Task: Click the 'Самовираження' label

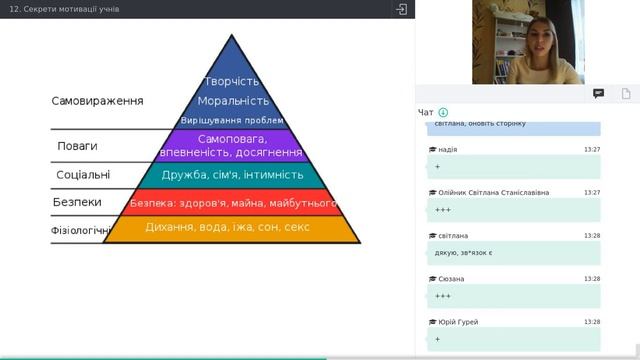Action: tap(97, 101)
